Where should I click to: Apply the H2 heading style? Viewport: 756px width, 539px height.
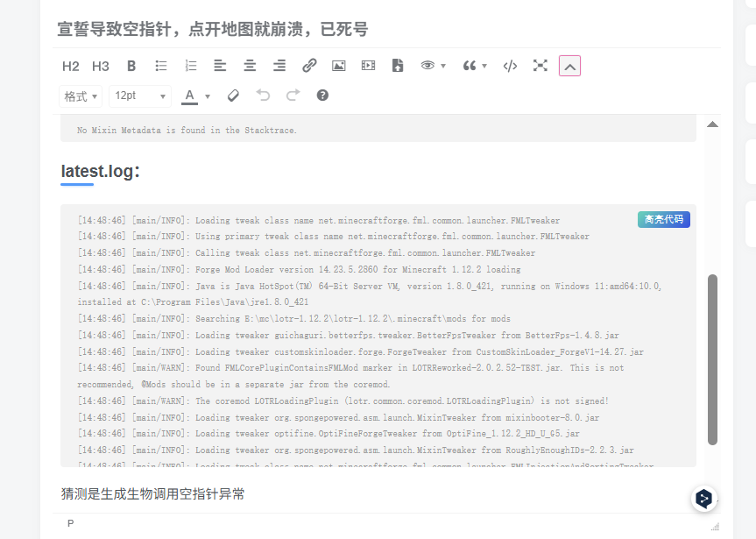71,66
